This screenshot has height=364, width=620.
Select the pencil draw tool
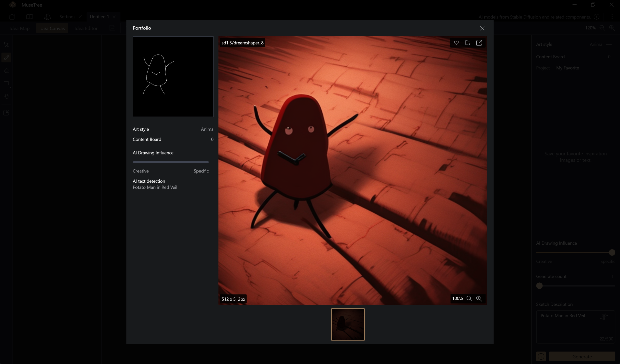pos(6,58)
